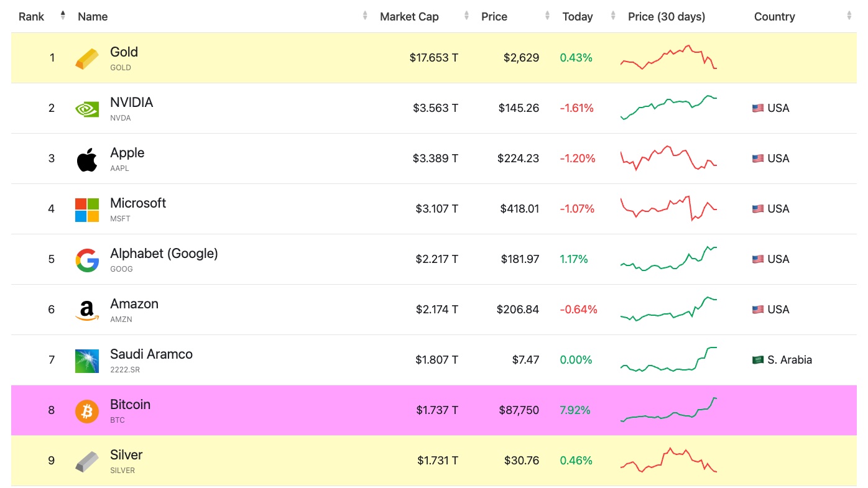Click the Amazon logo icon

[x=87, y=310]
